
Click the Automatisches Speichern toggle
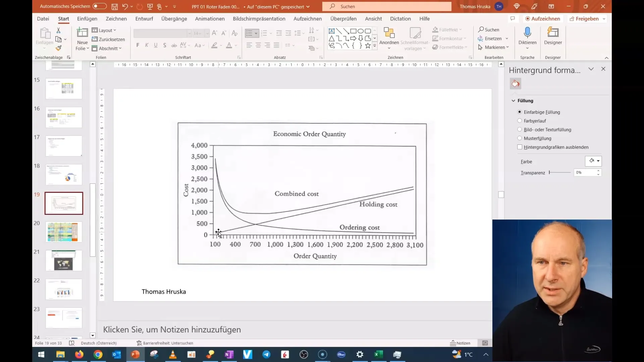[x=99, y=6]
